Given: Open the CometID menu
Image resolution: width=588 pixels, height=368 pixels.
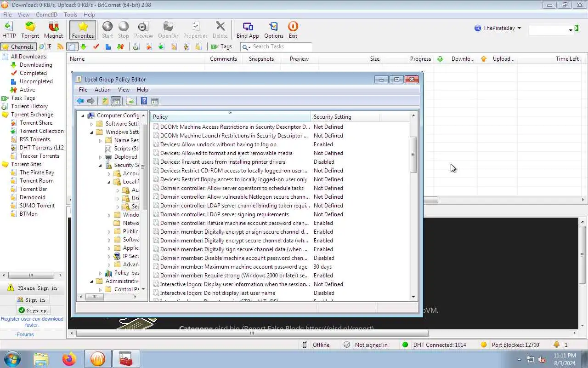Looking at the screenshot, I should [46, 15].
